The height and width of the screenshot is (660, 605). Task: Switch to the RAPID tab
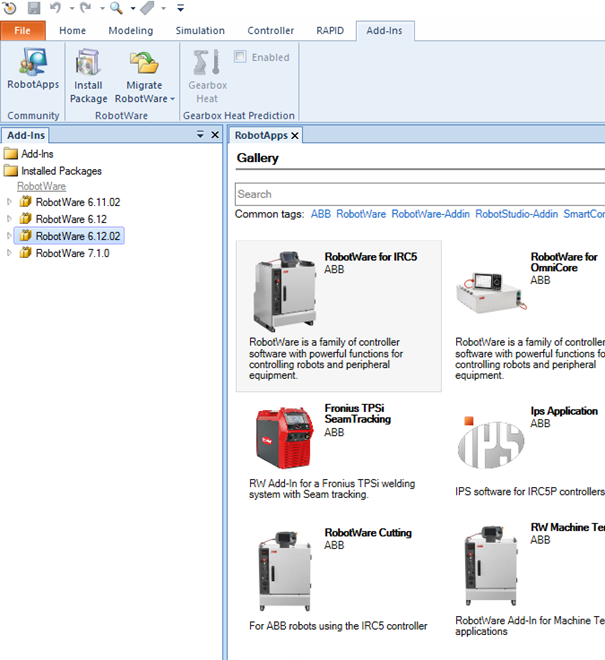click(330, 31)
